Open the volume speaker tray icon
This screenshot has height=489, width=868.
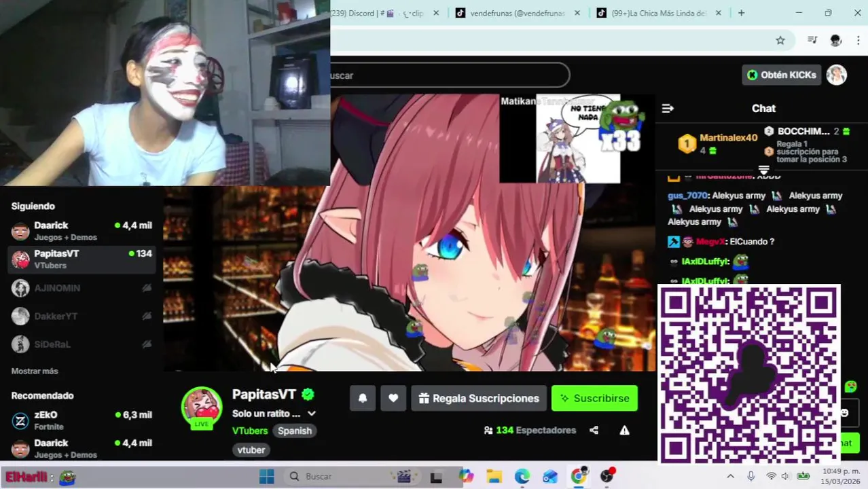pos(786,476)
